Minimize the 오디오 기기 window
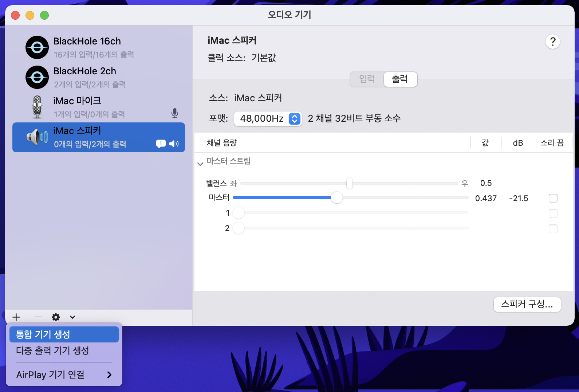The height and width of the screenshot is (392, 579). 30,15
